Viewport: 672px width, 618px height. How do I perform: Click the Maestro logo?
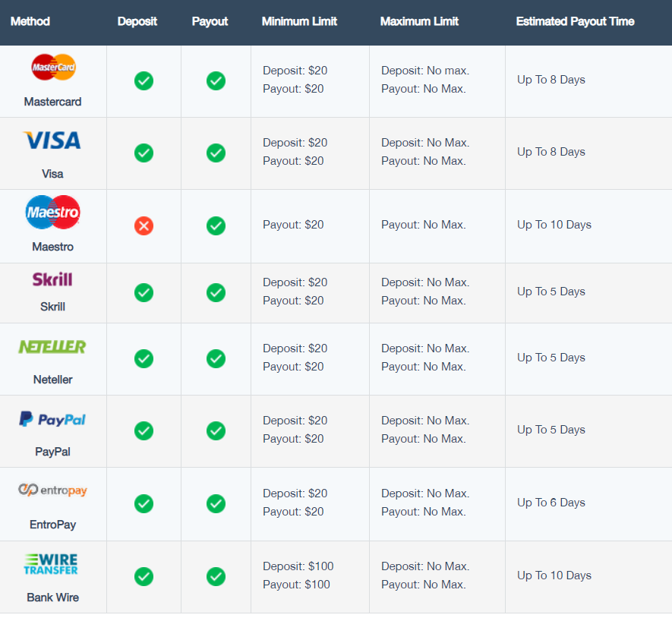click(x=52, y=212)
